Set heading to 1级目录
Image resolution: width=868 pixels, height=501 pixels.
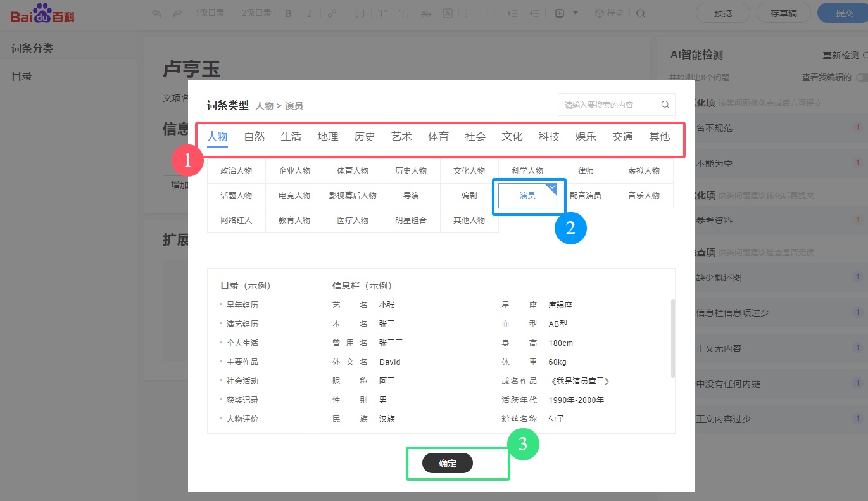click(x=210, y=13)
